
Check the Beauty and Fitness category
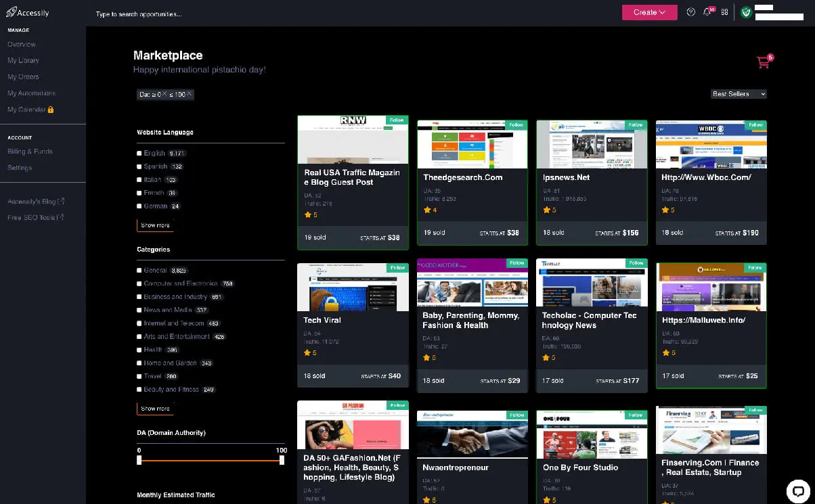click(x=139, y=390)
